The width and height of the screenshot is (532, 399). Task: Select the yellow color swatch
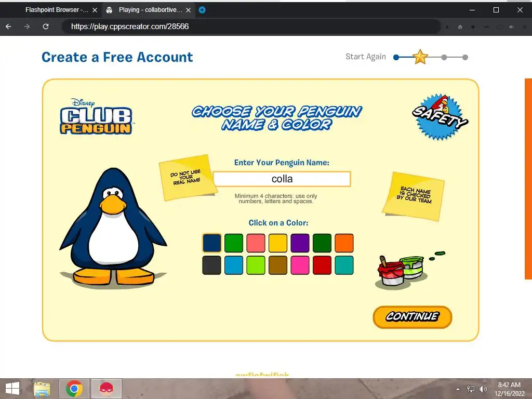[278, 243]
